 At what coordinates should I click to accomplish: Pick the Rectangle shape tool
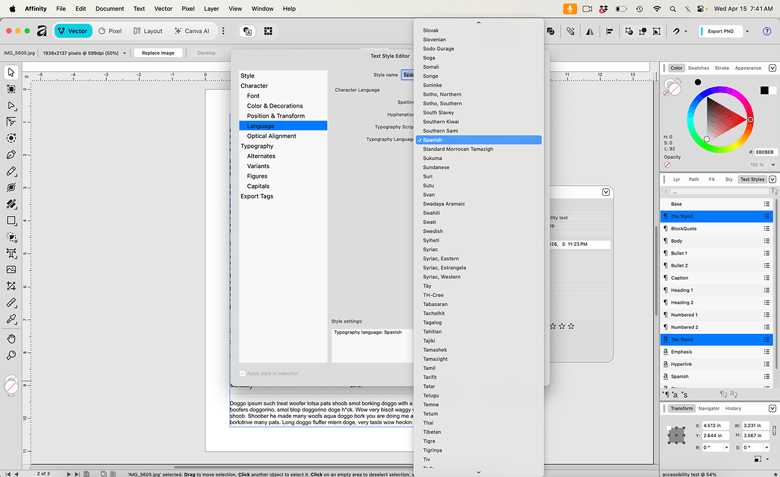pyautogui.click(x=11, y=220)
